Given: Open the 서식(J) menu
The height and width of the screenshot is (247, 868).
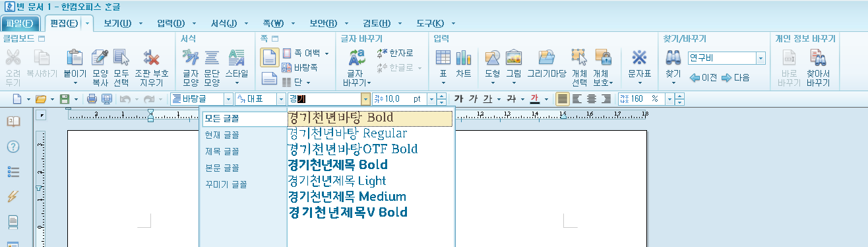Looking at the screenshot, I should (224, 24).
